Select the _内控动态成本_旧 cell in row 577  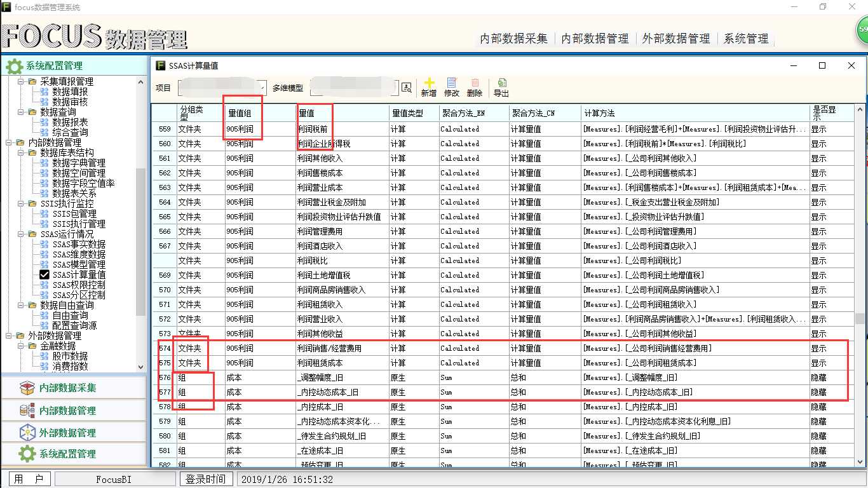click(342, 392)
